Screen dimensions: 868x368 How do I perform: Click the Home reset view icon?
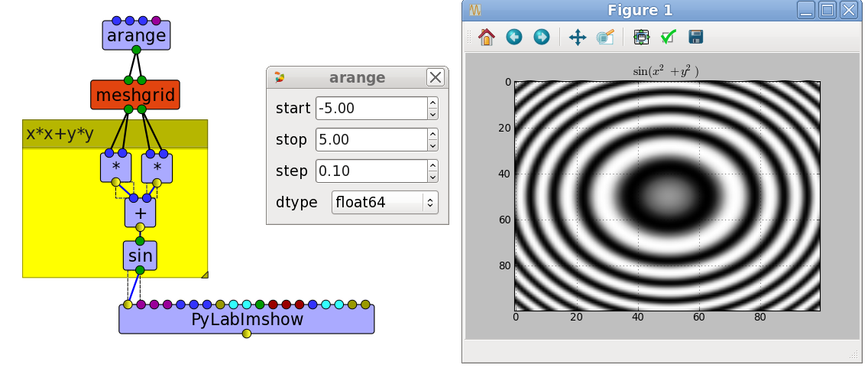pyautogui.click(x=487, y=37)
